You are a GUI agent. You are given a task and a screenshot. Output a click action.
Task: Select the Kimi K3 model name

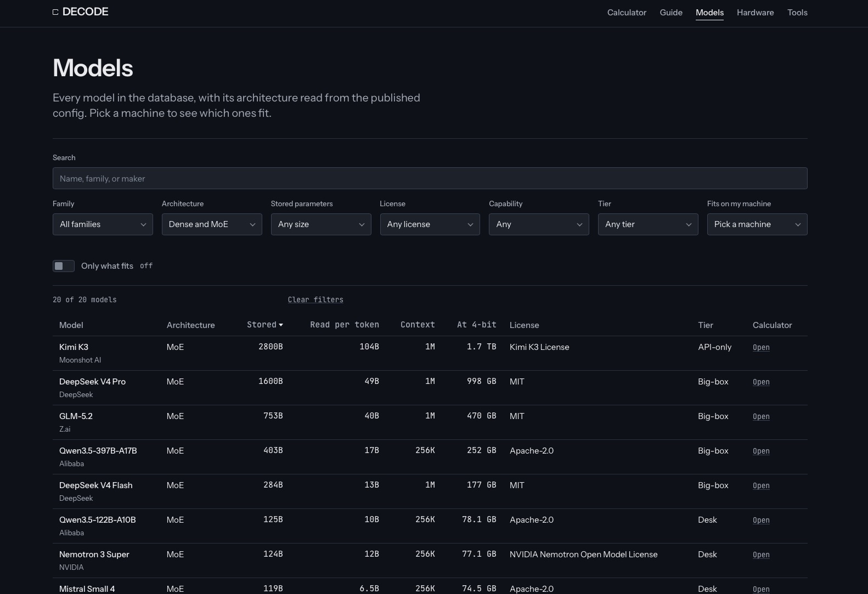pyautogui.click(x=74, y=347)
